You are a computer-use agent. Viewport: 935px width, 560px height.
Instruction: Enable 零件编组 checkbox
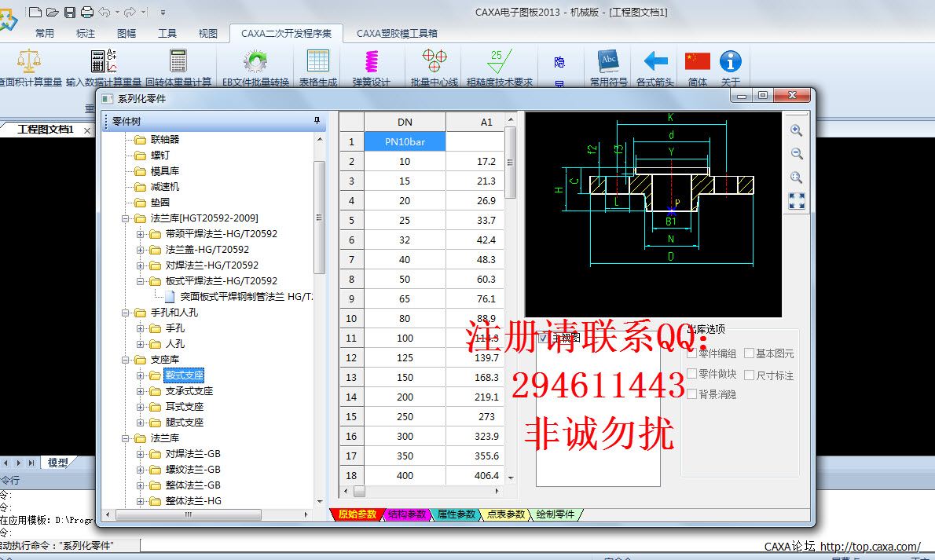[691, 353]
